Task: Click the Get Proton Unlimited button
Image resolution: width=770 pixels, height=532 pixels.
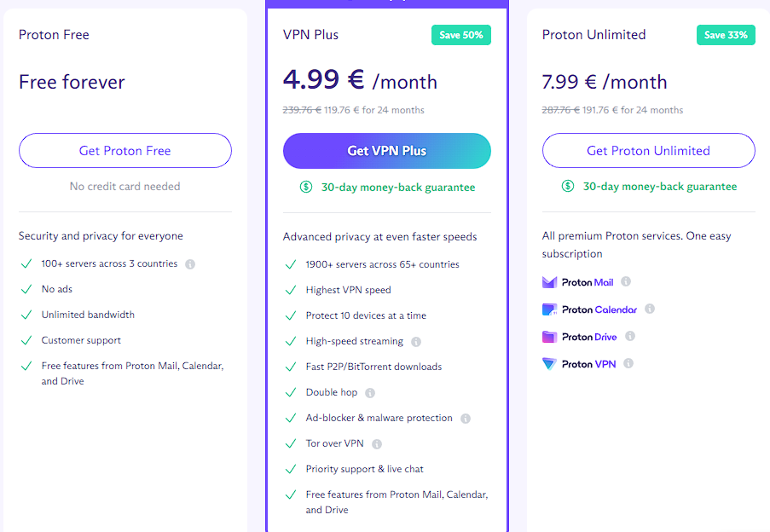Action: pos(649,151)
